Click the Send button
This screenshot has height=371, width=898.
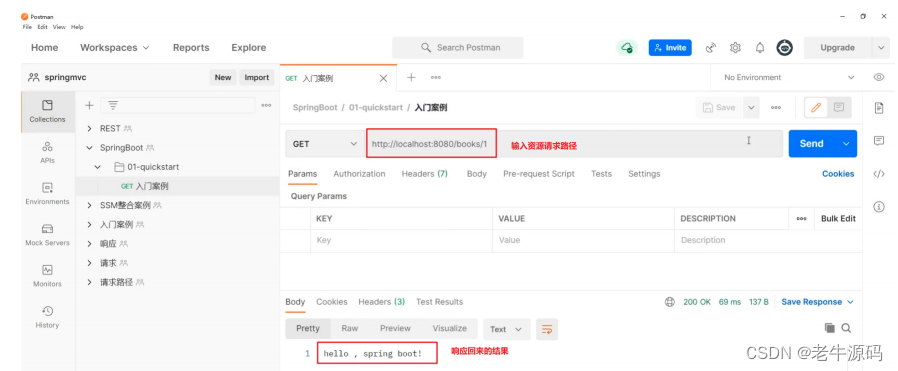(x=812, y=144)
